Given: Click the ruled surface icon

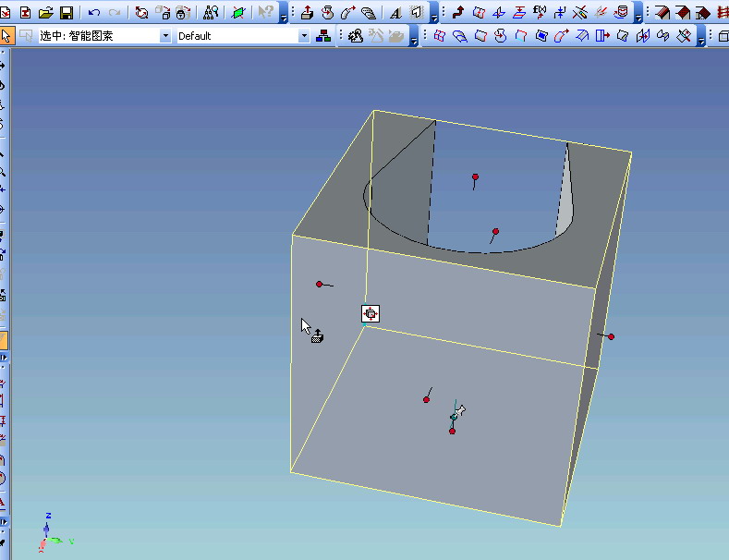Looking at the screenshot, I should point(480,36).
